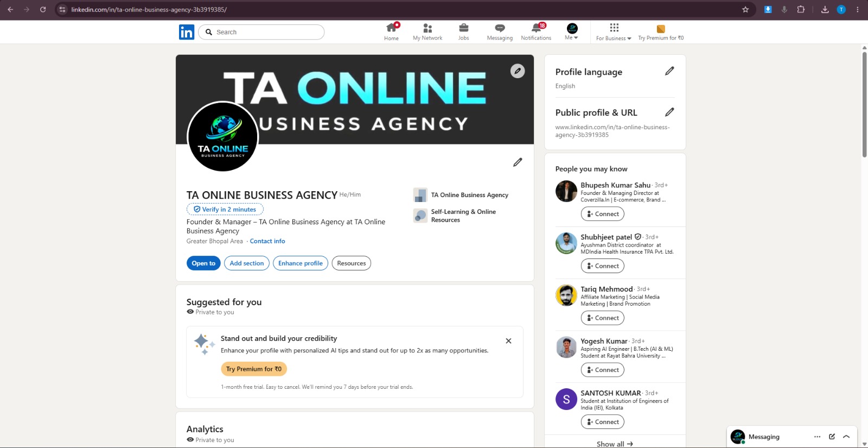
Task: Show all people you may know
Action: pos(615,444)
